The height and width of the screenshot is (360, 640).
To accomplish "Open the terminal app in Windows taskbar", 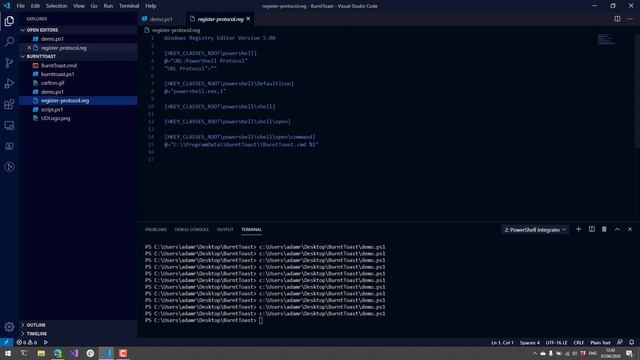I will click(x=24, y=353).
